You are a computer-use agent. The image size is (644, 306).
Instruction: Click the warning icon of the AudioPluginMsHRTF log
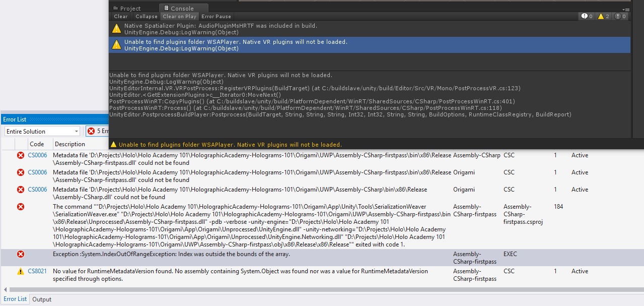coord(116,29)
